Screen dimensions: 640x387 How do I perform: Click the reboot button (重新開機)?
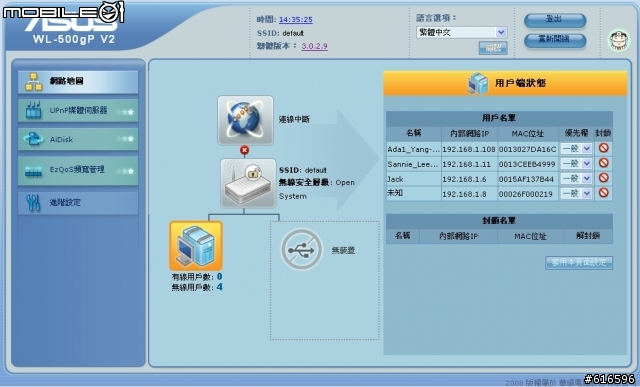(x=555, y=40)
